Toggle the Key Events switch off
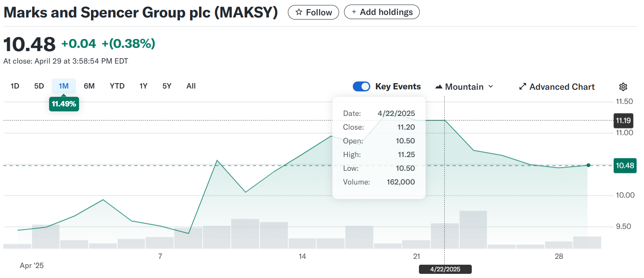 coord(361,86)
